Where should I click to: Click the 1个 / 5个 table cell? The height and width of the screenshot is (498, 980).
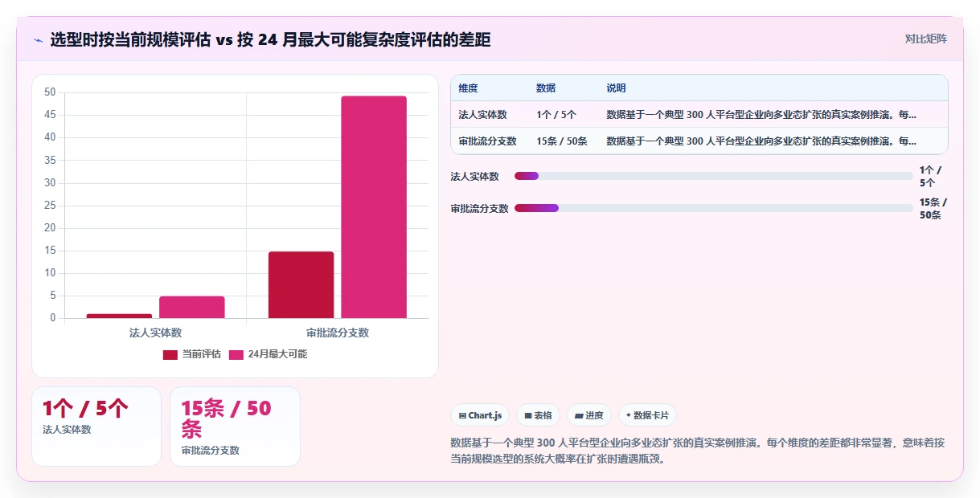pyautogui.click(x=556, y=115)
